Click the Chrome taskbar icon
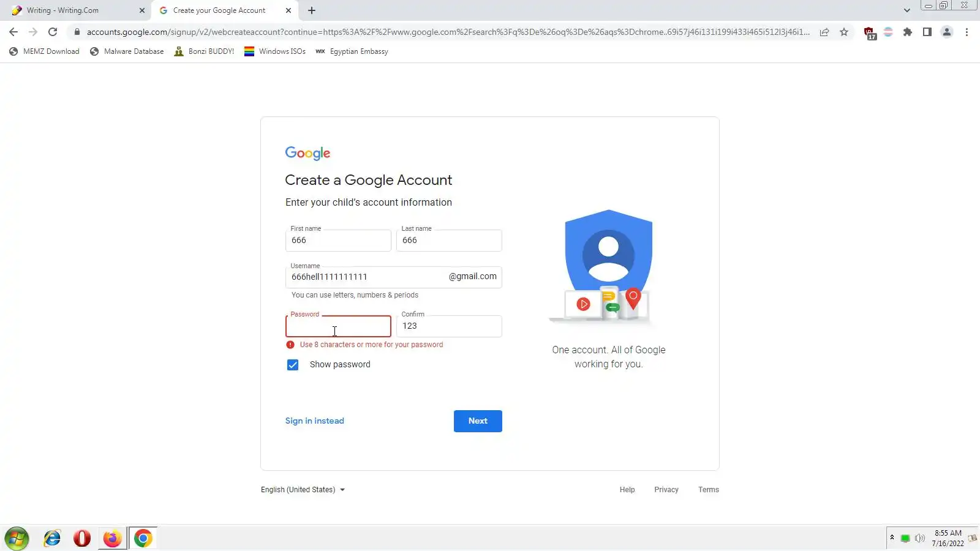The height and width of the screenshot is (551, 980). click(143, 539)
